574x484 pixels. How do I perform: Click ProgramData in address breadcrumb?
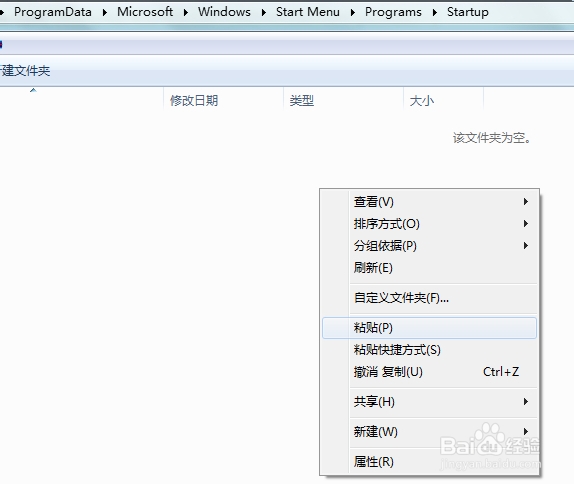click(x=53, y=12)
